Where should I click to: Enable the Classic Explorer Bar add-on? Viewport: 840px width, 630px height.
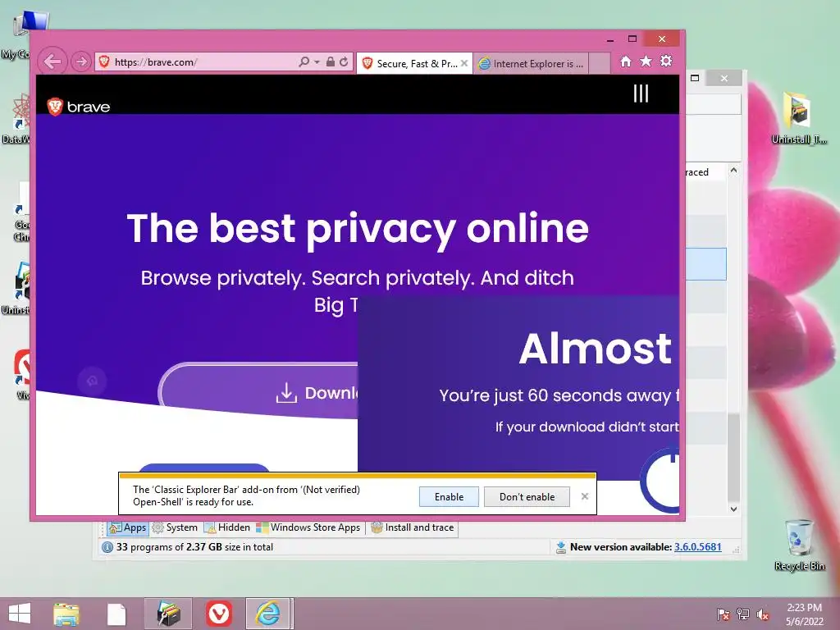449,496
